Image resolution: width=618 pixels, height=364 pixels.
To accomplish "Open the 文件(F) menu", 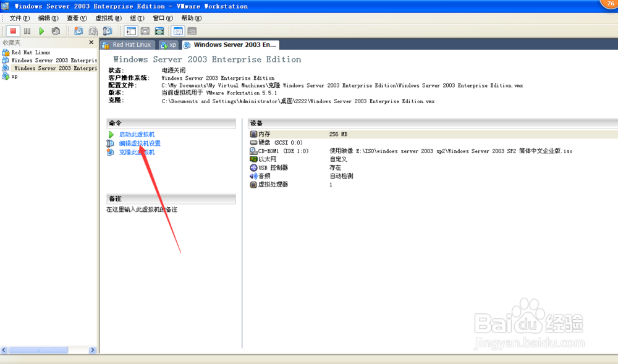I will 19,18.
